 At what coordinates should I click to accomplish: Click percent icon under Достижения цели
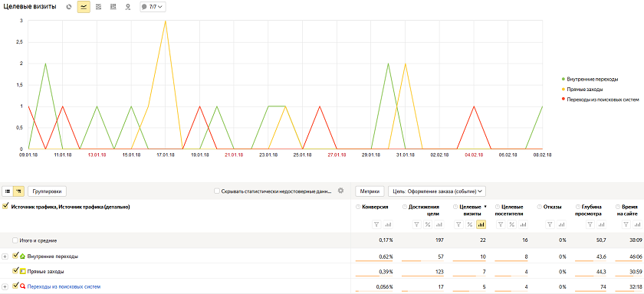click(428, 224)
